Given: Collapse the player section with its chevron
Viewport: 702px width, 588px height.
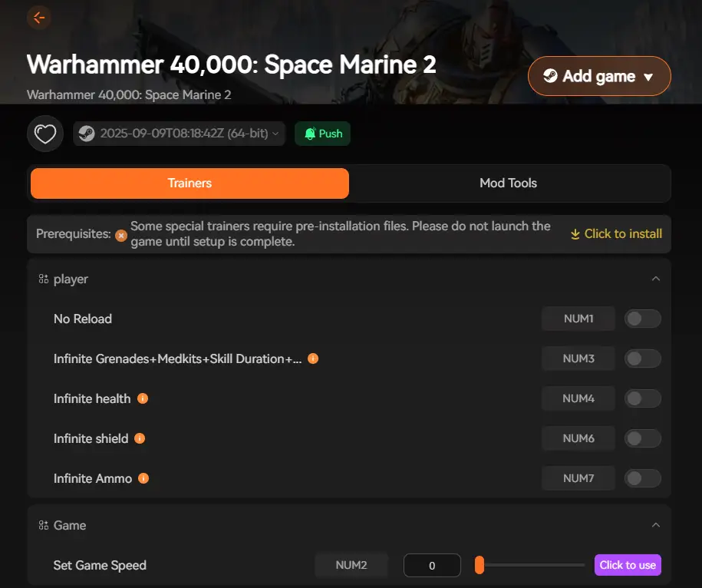Looking at the screenshot, I should (656, 279).
